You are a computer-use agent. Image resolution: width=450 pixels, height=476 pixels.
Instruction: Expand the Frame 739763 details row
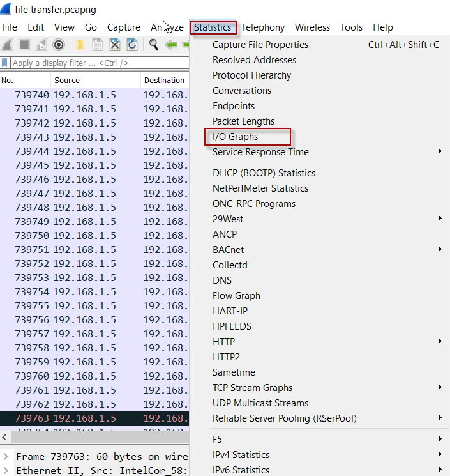pyautogui.click(x=6, y=457)
